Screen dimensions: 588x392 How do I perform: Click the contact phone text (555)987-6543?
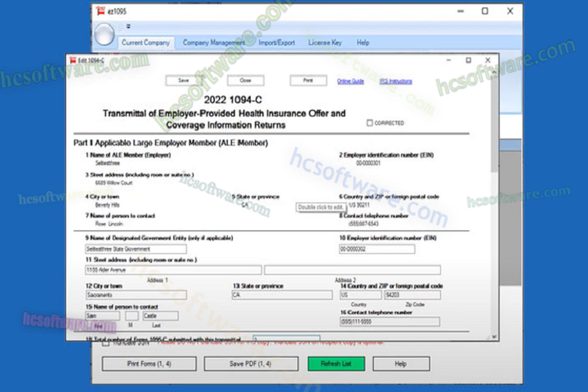point(363,224)
